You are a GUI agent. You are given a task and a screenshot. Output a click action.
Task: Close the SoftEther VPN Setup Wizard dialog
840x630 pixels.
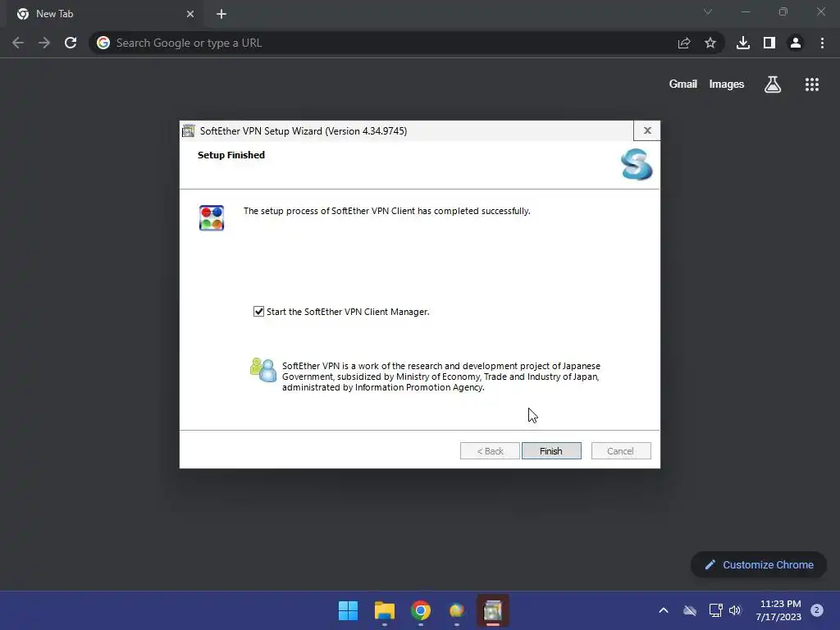[x=647, y=130]
